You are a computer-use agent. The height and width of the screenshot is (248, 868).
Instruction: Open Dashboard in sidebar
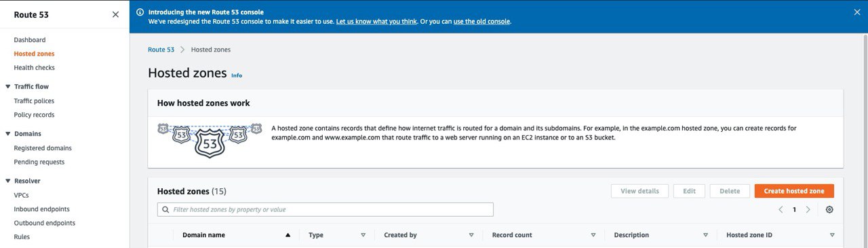click(x=30, y=40)
